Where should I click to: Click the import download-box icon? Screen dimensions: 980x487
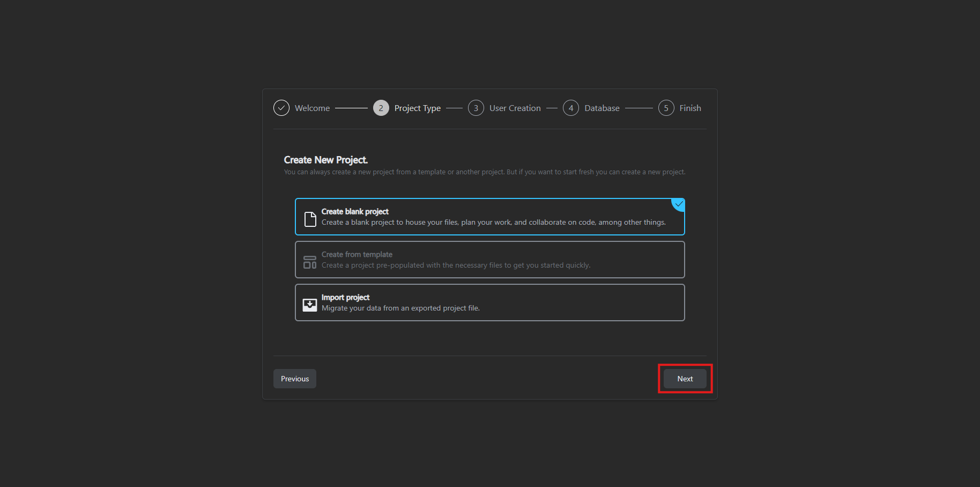[x=310, y=305]
